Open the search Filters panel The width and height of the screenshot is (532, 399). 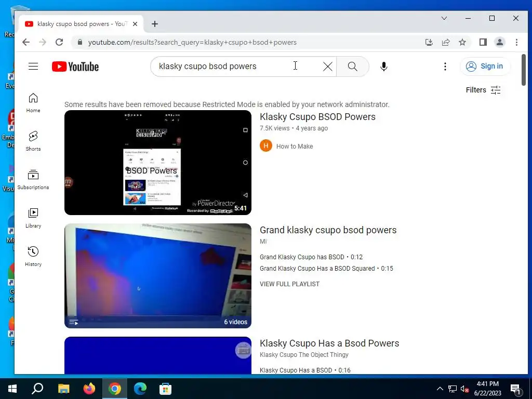[483, 90]
